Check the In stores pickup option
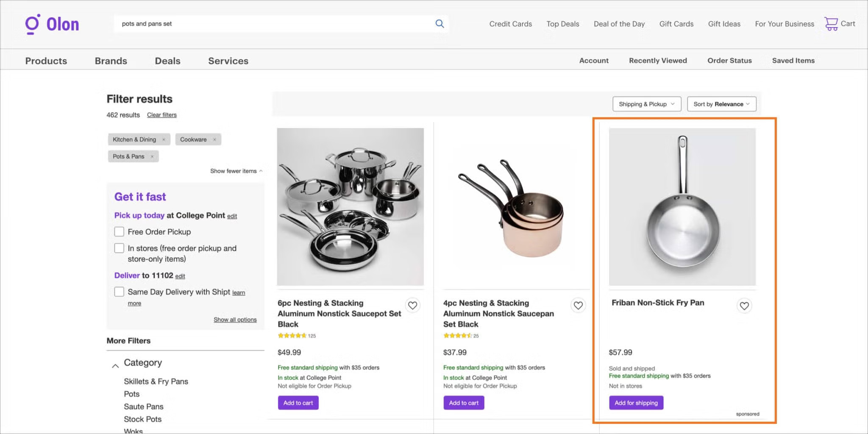Viewport: 868px width, 434px height. tap(120, 248)
